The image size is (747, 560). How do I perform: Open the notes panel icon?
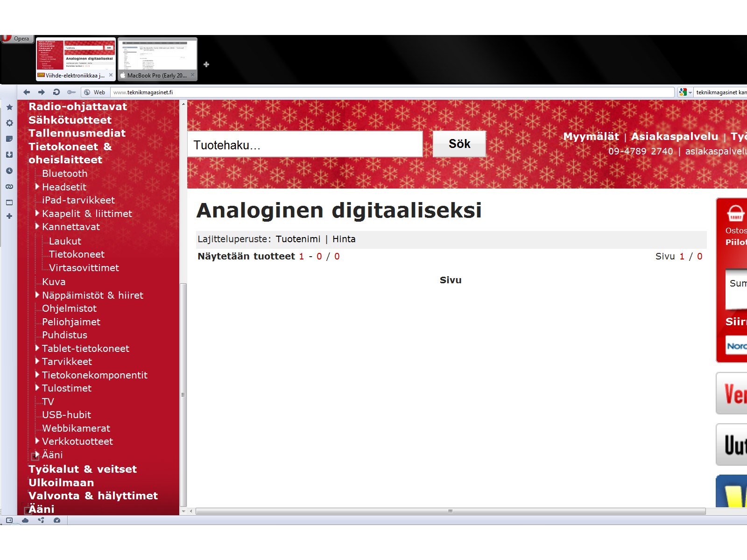9,139
